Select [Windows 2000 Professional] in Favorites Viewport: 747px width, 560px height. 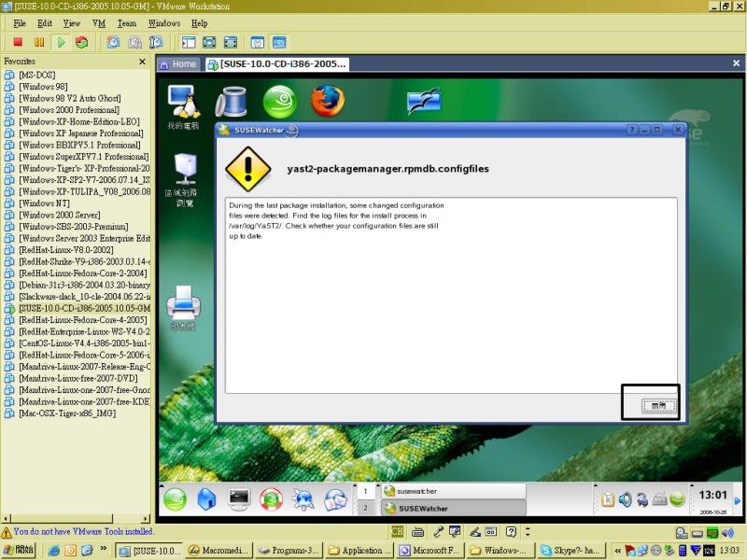click(69, 110)
